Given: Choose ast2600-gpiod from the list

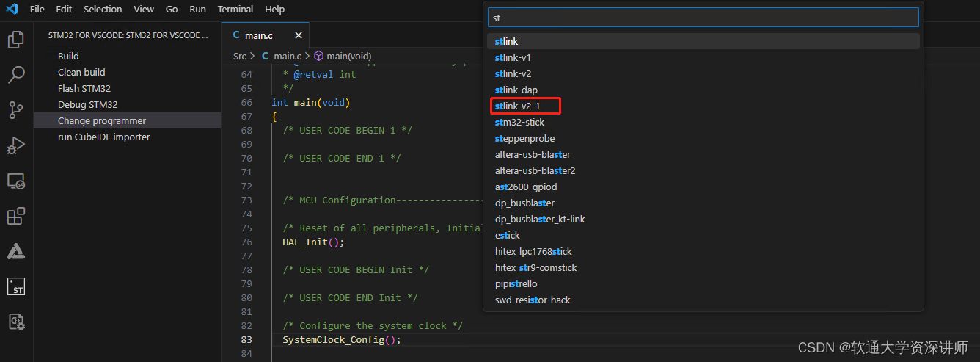Looking at the screenshot, I should point(703,187).
